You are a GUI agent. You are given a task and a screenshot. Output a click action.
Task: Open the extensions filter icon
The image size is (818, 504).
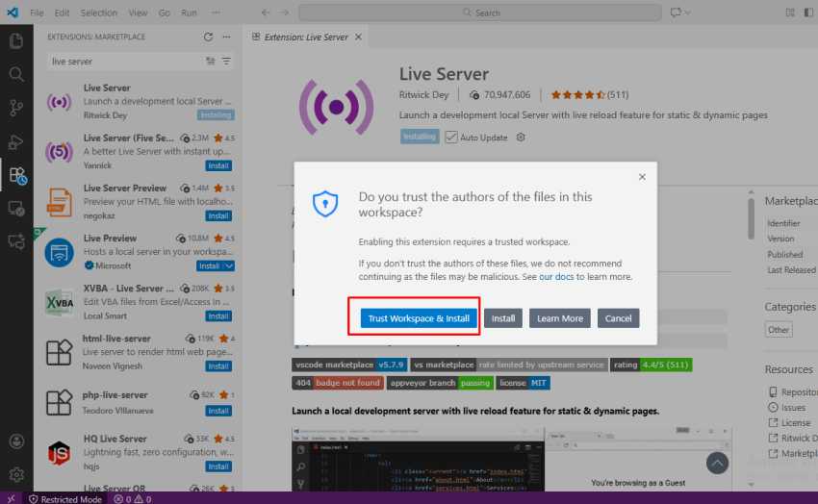pos(226,61)
